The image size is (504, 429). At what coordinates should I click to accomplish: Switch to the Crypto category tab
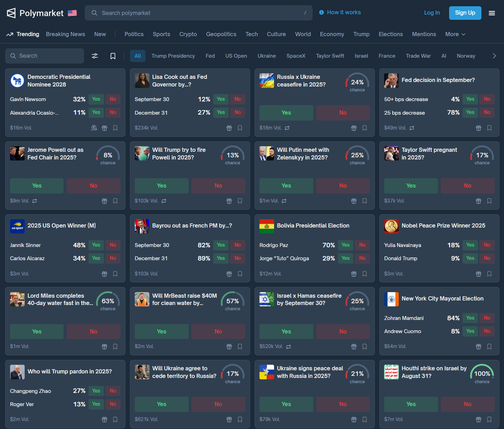pos(188,34)
